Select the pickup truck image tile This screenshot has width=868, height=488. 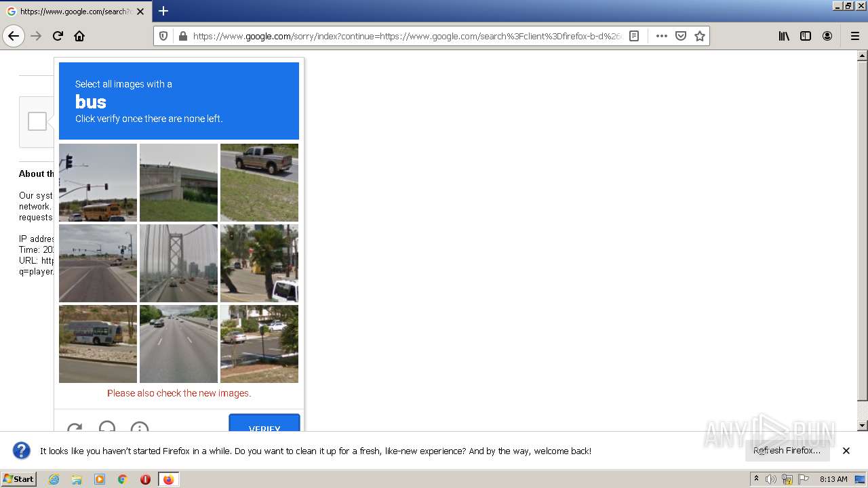pyautogui.click(x=259, y=182)
